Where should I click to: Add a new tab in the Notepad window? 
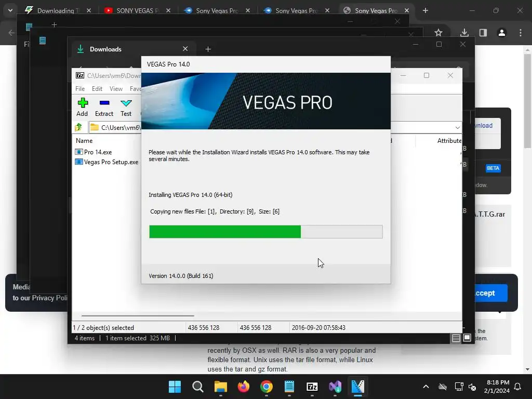point(54,25)
